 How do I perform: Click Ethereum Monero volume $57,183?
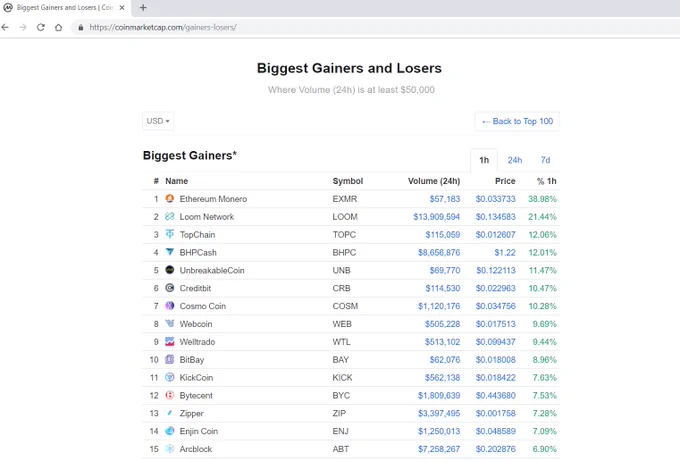(x=445, y=199)
